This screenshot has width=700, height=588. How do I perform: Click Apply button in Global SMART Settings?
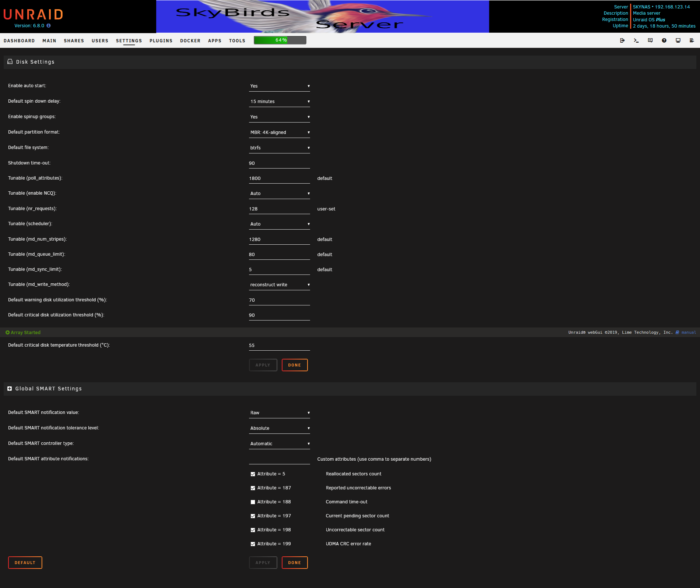pos(263,563)
